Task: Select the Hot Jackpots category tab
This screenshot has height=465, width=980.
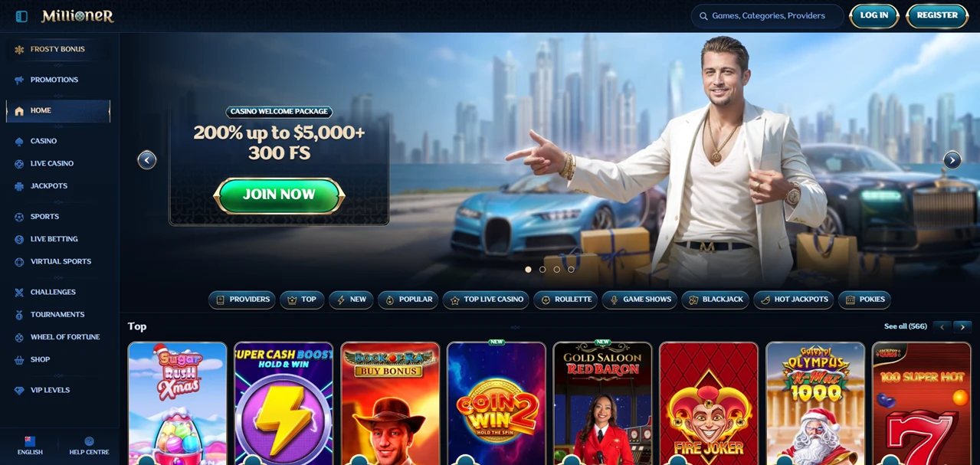Action: click(793, 300)
